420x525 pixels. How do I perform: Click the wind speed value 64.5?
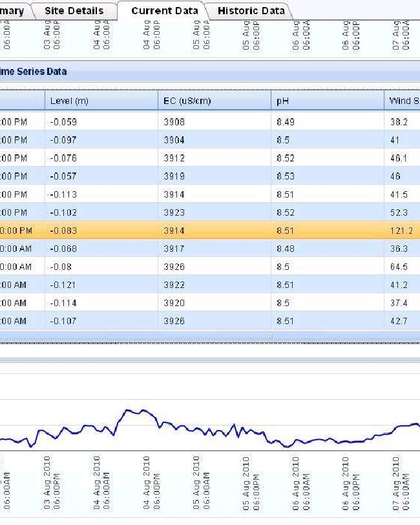[x=399, y=267]
